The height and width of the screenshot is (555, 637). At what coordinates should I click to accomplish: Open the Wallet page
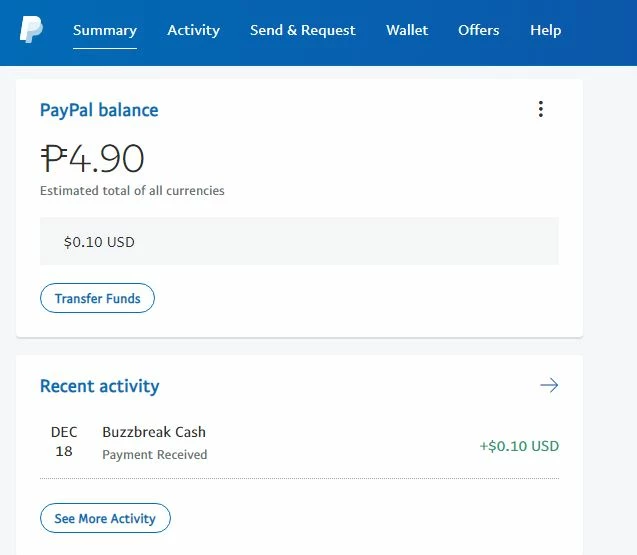point(407,30)
